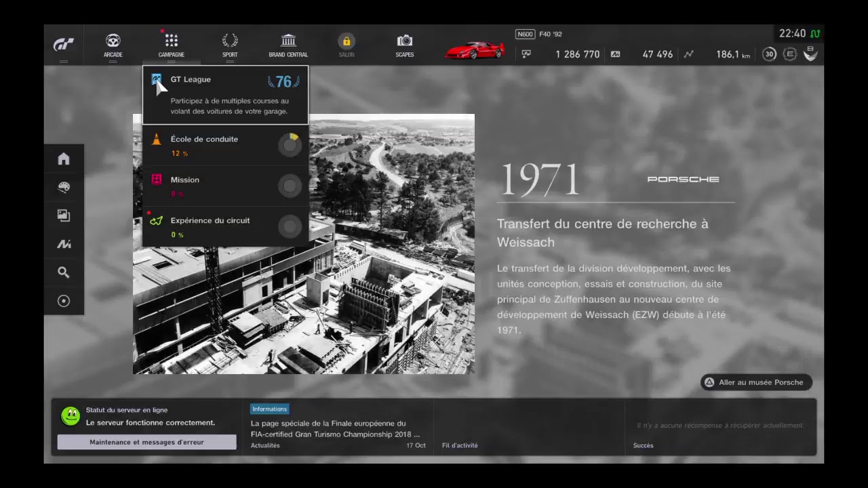
Task: Open the livery editor palette icon
Action: tap(64, 187)
